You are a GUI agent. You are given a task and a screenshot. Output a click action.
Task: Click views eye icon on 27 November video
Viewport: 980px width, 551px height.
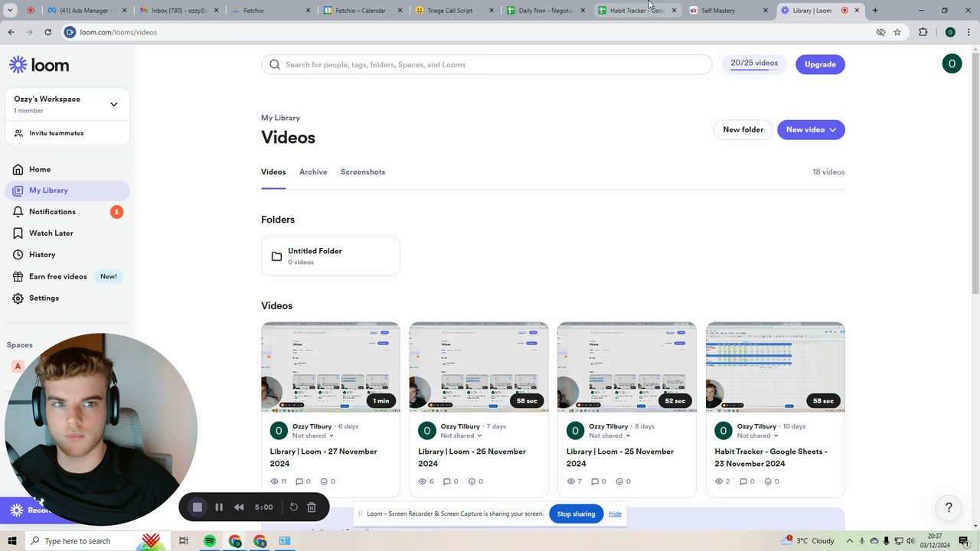pos(275,481)
